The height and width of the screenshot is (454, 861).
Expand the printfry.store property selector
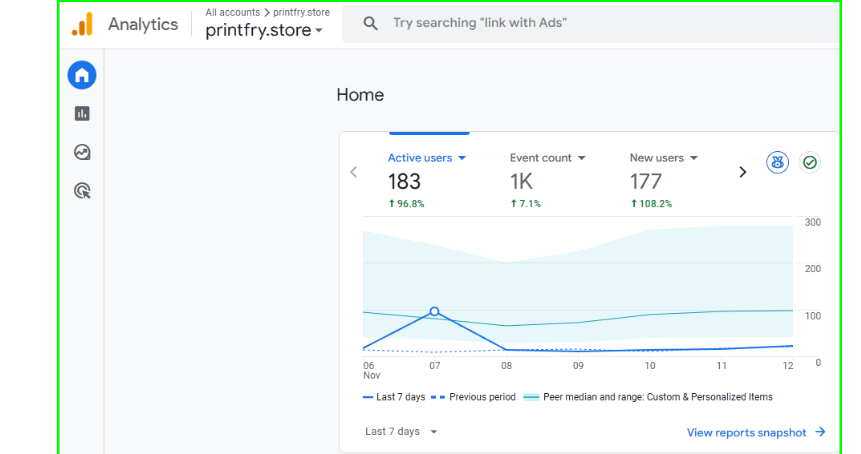tap(264, 31)
